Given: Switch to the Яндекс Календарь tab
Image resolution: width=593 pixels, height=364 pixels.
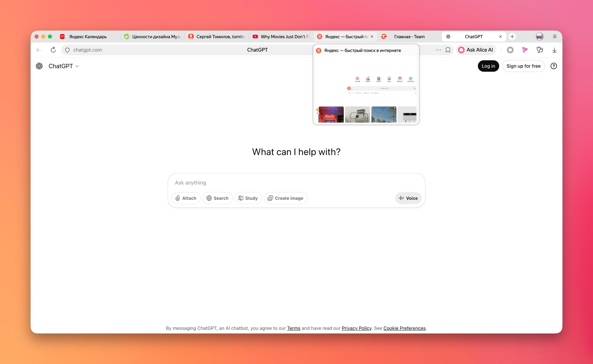Looking at the screenshot, I should (88, 37).
